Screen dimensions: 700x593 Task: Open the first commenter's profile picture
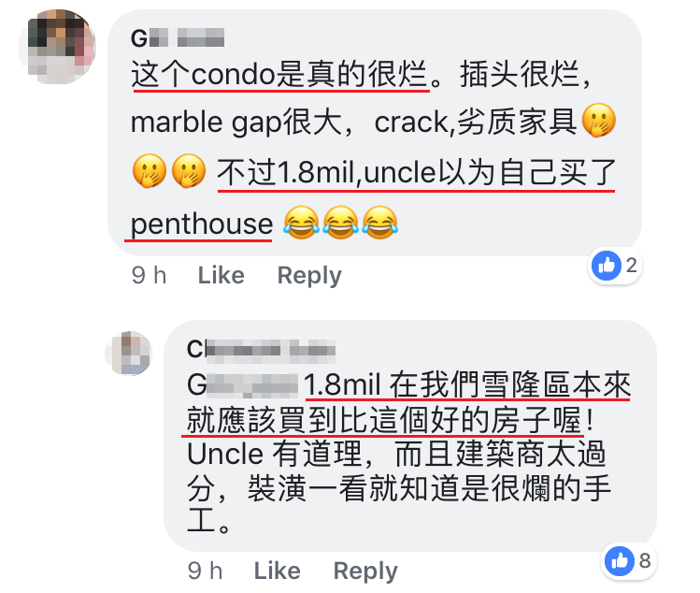coord(58,46)
